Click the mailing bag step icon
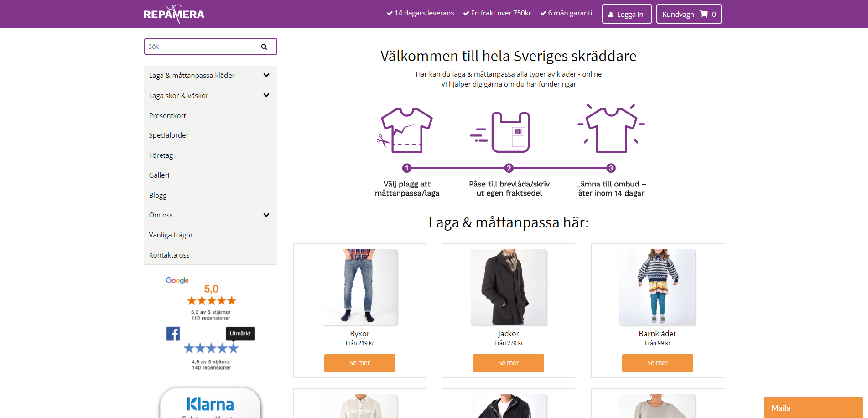 coord(500,132)
